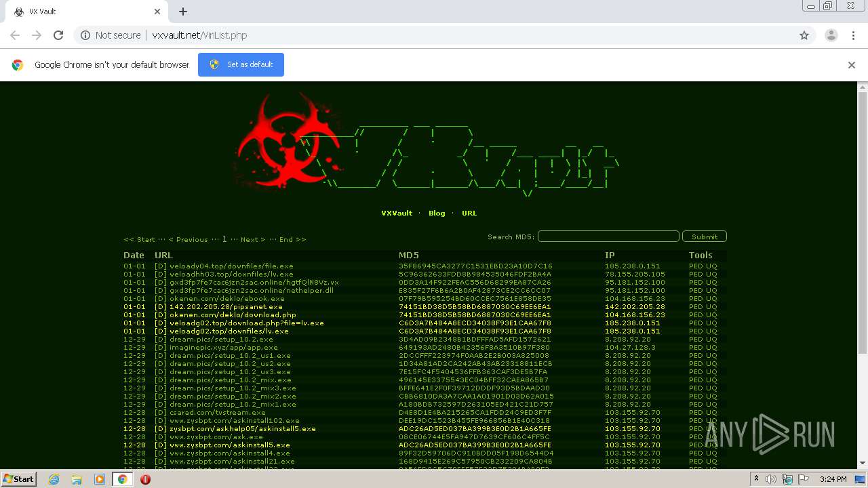
Task: Open the Chrome profile avatar
Action: click(831, 35)
